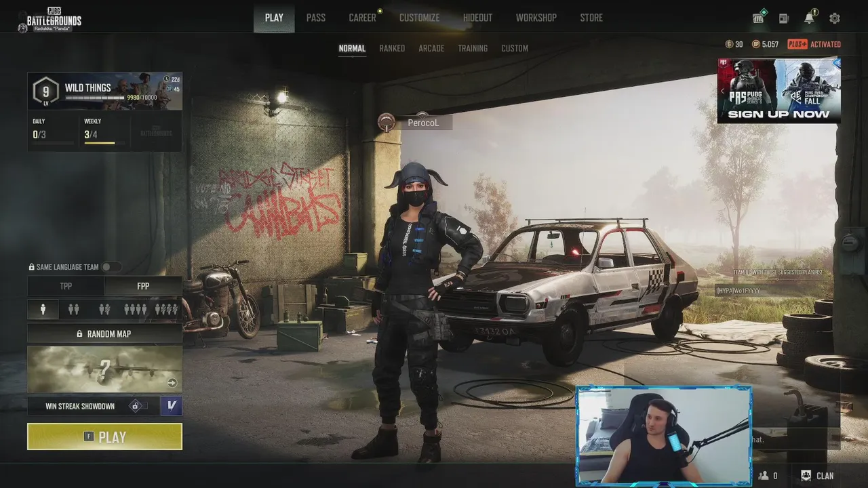Click the level 9 hexagon badge
This screenshot has height=488, width=868.
45,90
